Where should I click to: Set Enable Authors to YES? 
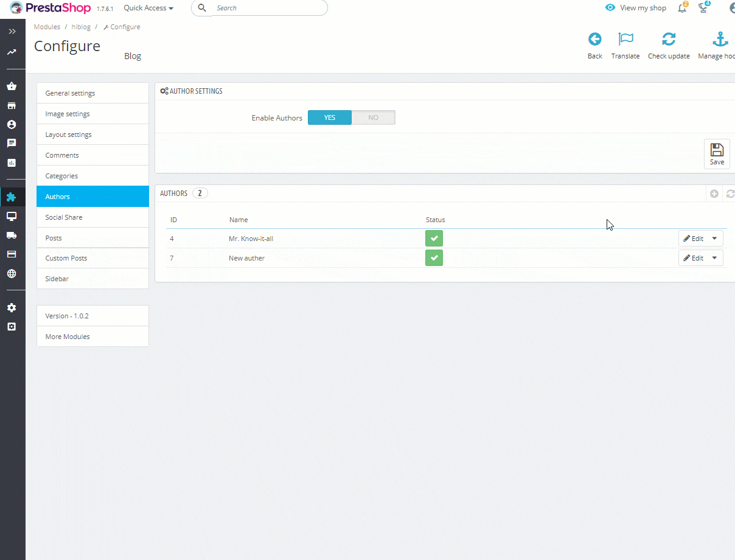click(x=330, y=117)
